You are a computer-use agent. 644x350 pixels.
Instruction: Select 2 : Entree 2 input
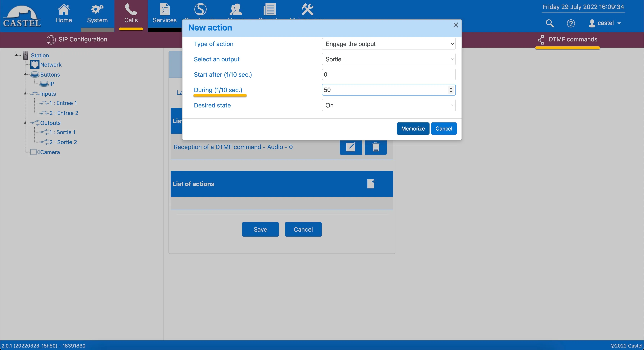[64, 113]
